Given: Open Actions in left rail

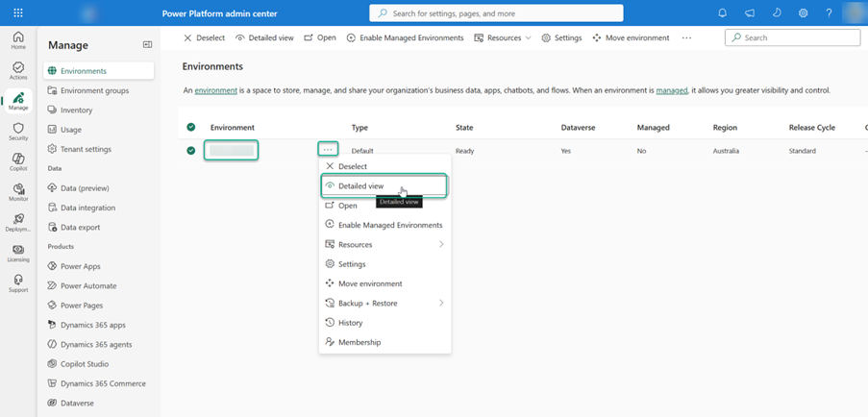Looking at the screenshot, I should [x=18, y=71].
